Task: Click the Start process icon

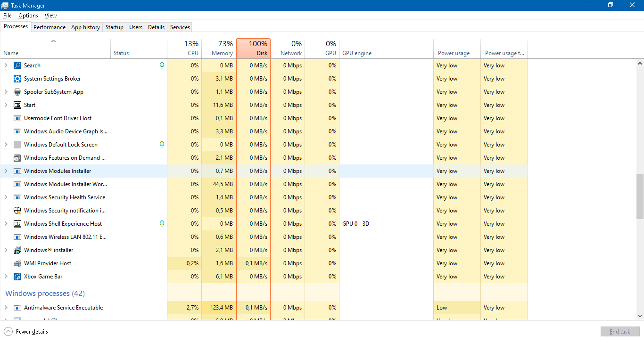Action: pos(17,105)
